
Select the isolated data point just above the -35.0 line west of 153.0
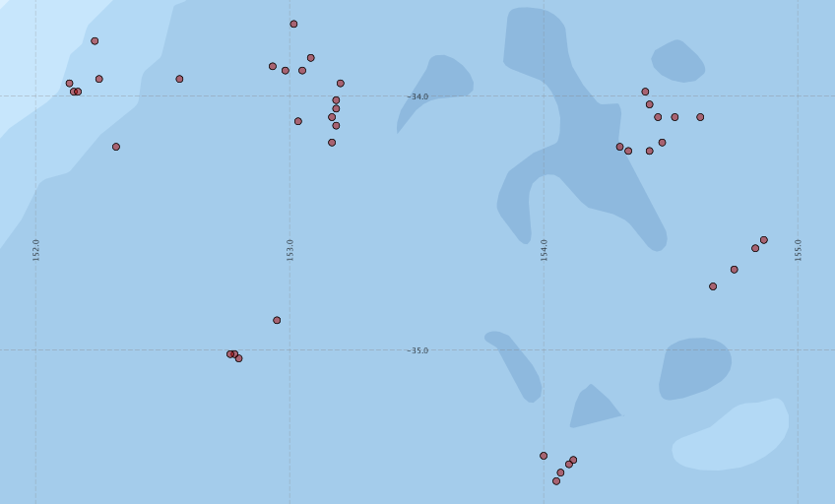coord(277,320)
